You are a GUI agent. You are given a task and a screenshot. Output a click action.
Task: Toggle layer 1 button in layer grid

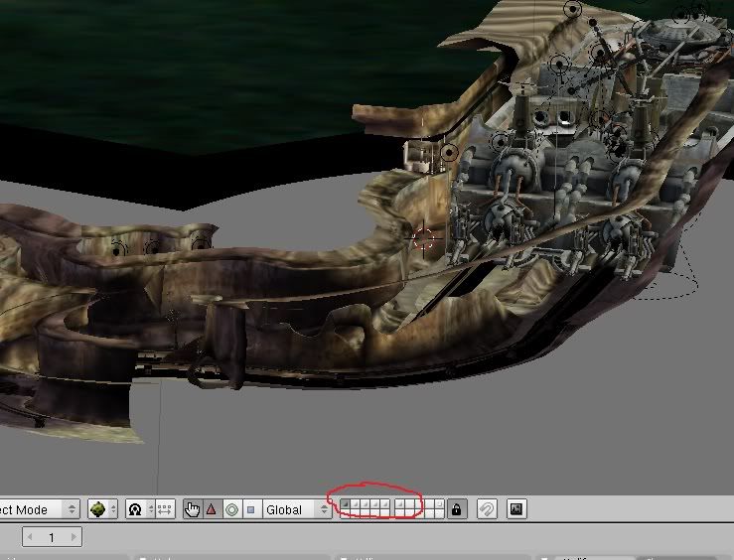(345, 503)
